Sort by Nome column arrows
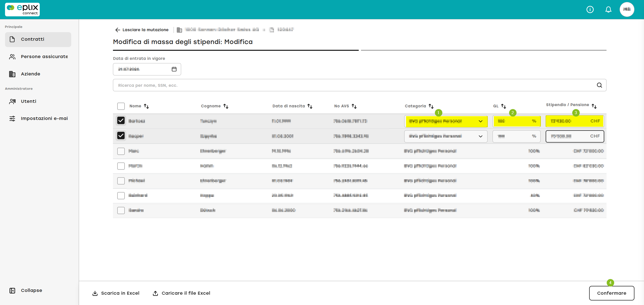The image size is (644, 305). point(146,106)
